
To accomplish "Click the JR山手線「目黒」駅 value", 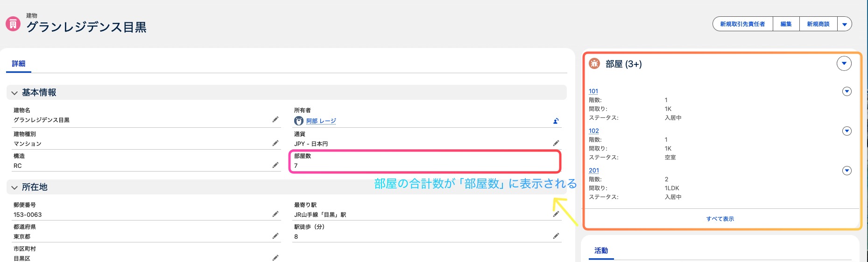I will pyautogui.click(x=320, y=214).
